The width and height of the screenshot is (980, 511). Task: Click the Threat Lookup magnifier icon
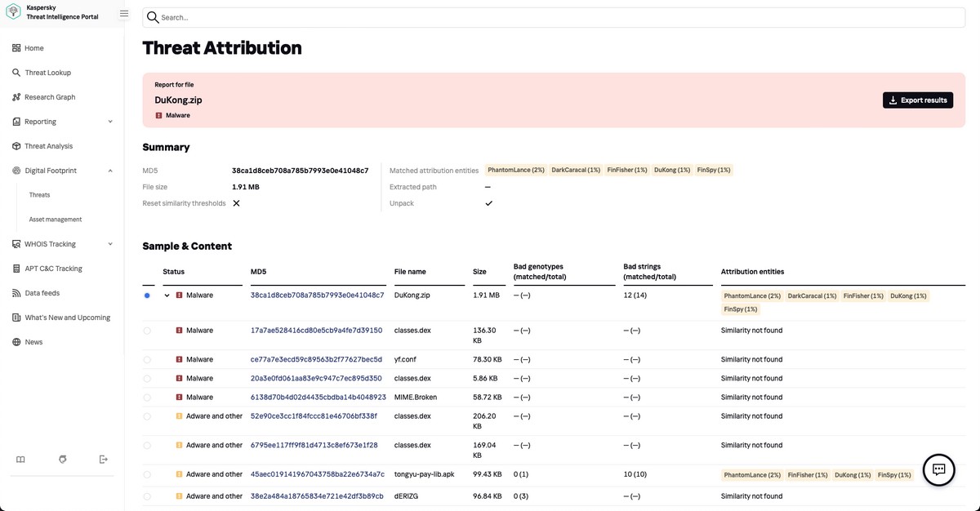point(16,73)
